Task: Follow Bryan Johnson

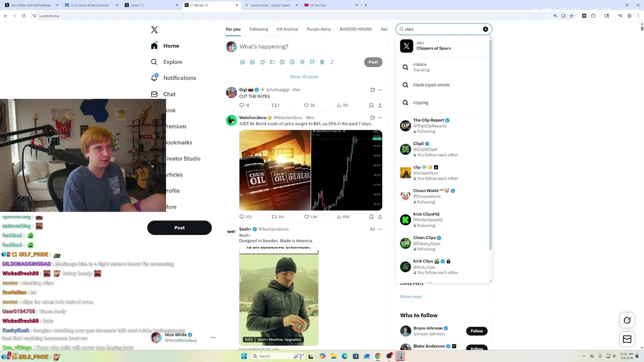Action: click(477, 331)
